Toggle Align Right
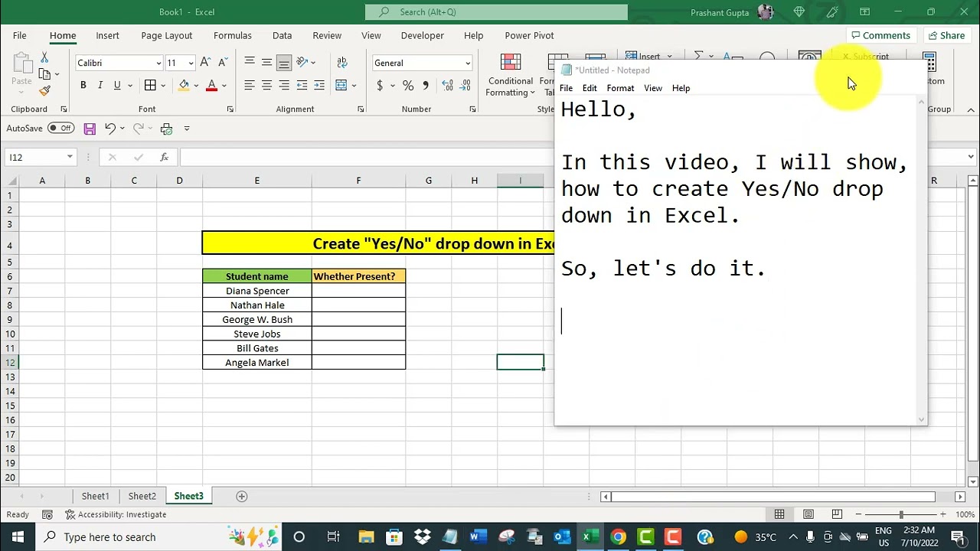980x551 pixels. (x=284, y=85)
